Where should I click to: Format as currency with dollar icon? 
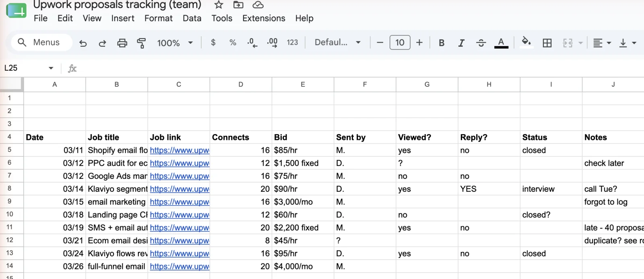click(x=213, y=43)
